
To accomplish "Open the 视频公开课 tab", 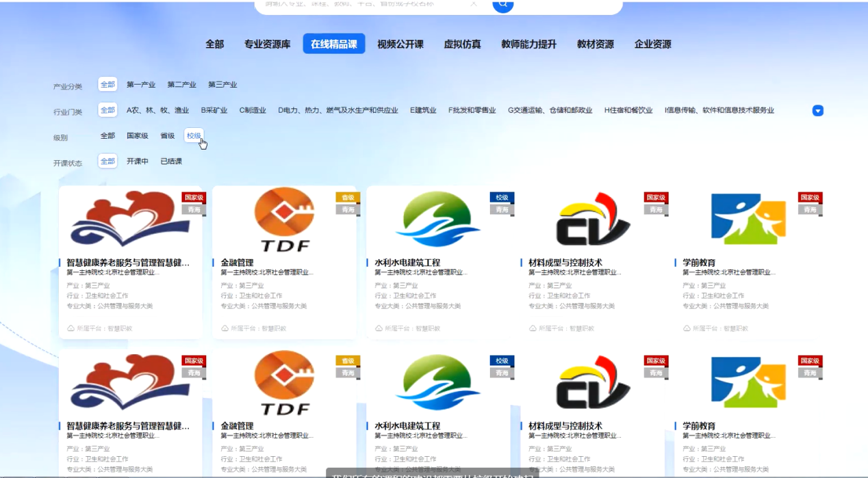I will click(x=400, y=44).
